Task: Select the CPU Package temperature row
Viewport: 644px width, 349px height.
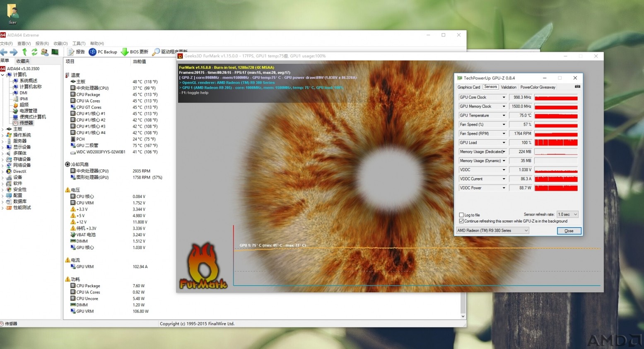Action: 113,95
